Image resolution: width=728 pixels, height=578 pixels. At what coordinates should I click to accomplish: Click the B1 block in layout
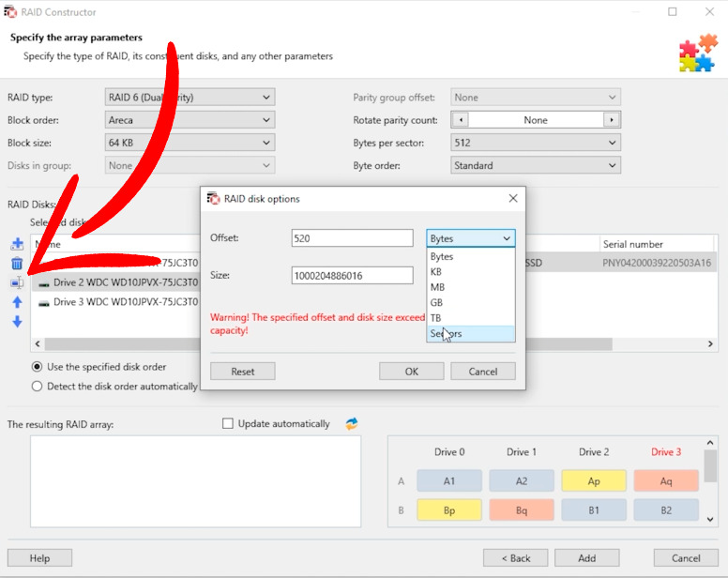594,510
